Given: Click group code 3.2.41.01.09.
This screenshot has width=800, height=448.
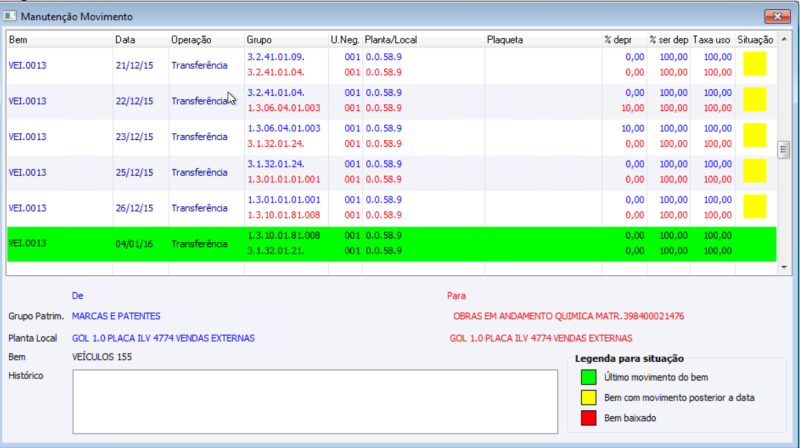Looking at the screenshot, I should pos(276,57).
